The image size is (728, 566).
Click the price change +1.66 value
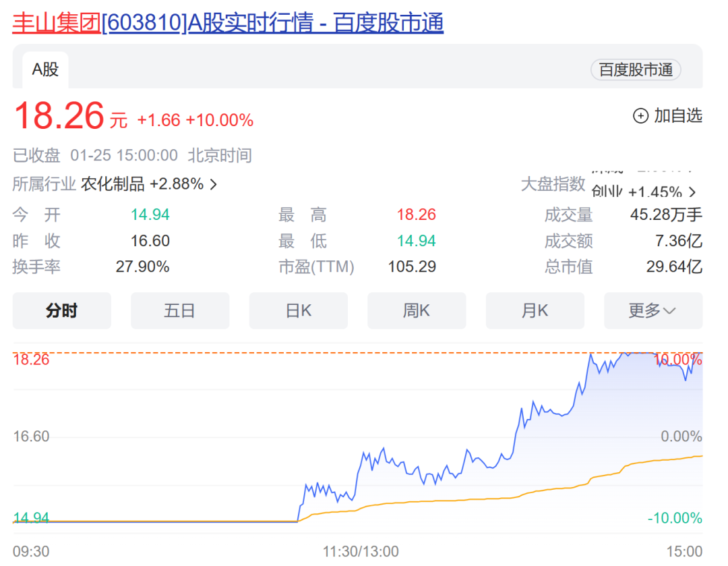click(x=159, y=120)
